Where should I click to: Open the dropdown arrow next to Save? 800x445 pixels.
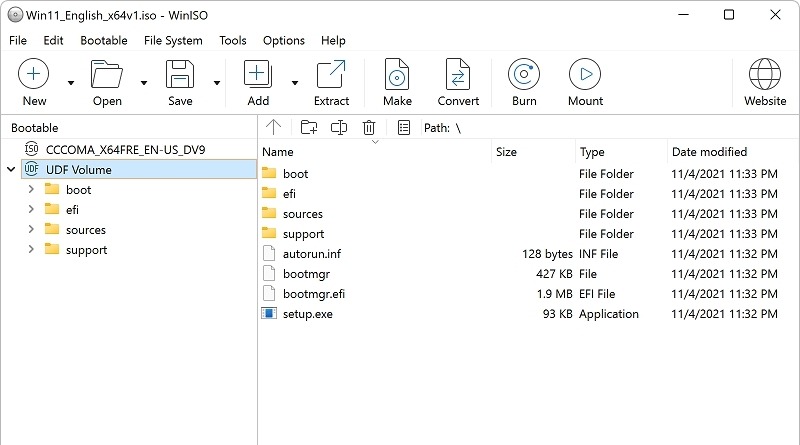tap(217, 83)
